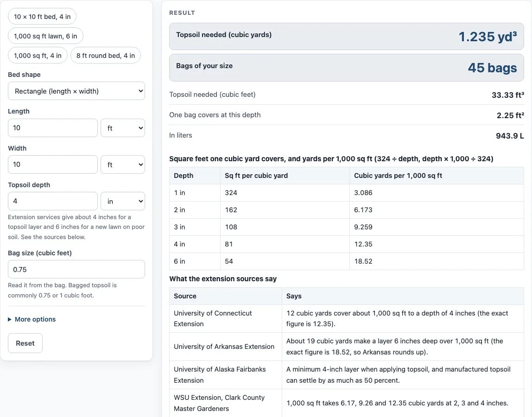Click the Sq ft per cubic yard column header
Viewport: 532px width, 417px height.
[285, 176]
